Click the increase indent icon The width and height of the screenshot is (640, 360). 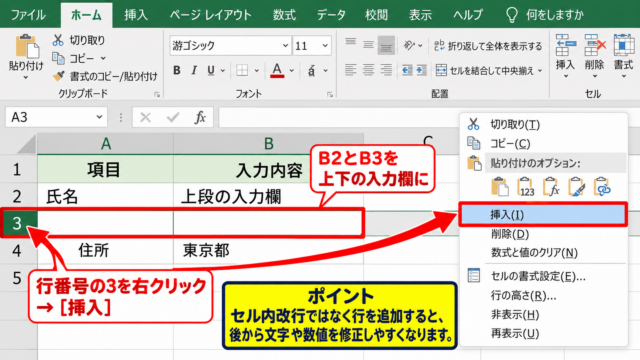point(421,70)
